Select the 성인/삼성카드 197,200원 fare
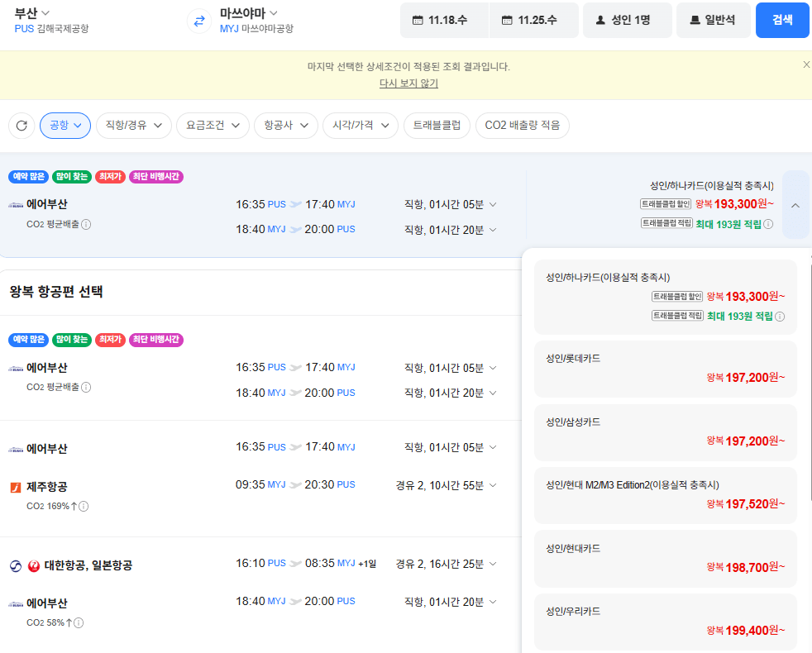Viewport: 812px width, 653px height. point(665,432)
